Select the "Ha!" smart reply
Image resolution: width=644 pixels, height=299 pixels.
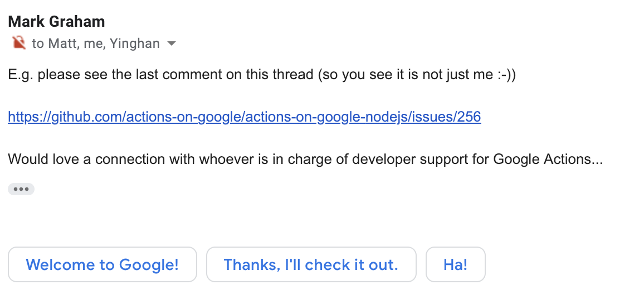[456, 264]
